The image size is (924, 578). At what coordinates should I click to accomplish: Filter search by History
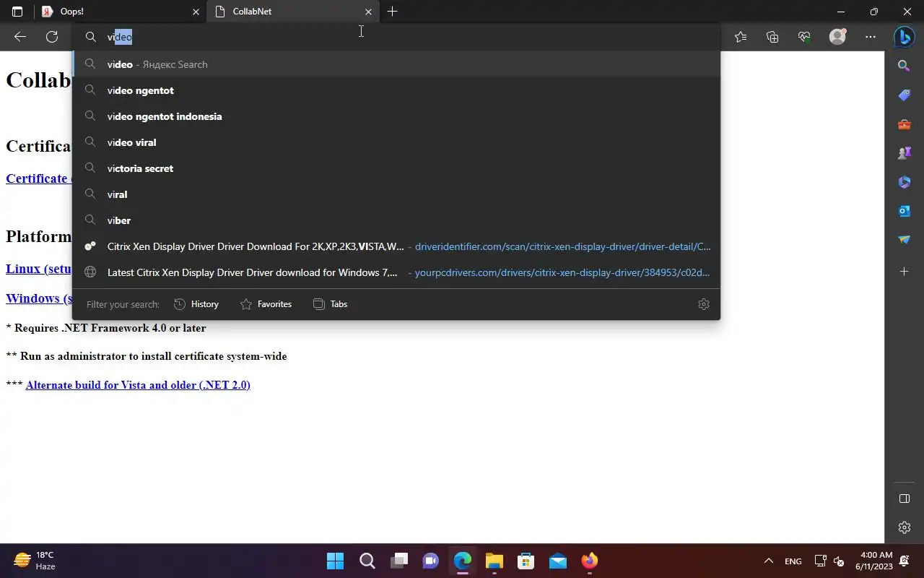click(x=196, y=304)
